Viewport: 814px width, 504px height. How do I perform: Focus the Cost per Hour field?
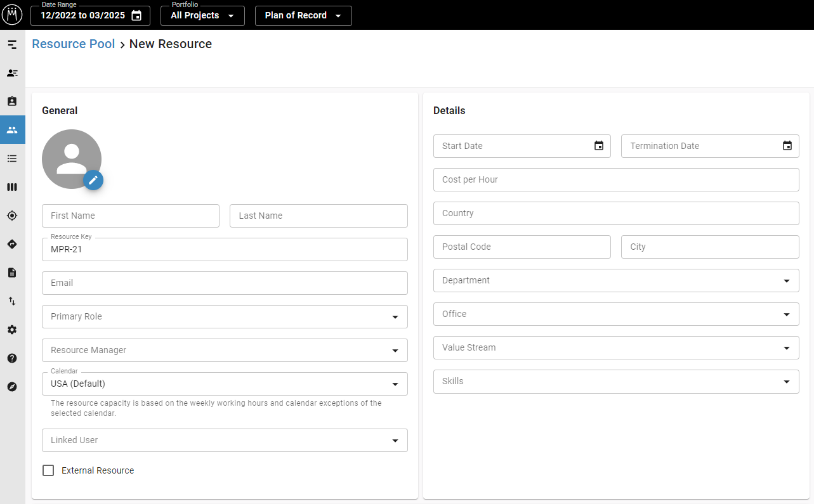click(616, 179)
